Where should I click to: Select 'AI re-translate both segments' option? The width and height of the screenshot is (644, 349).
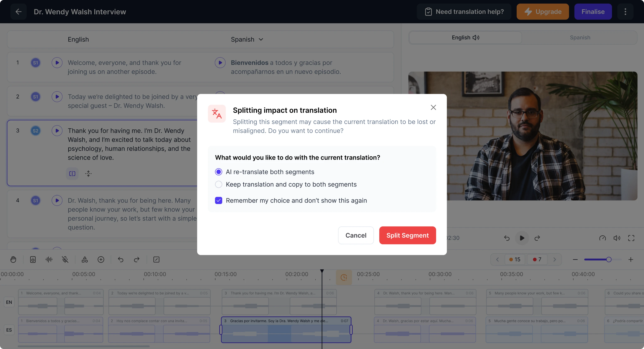click(218, 172)
